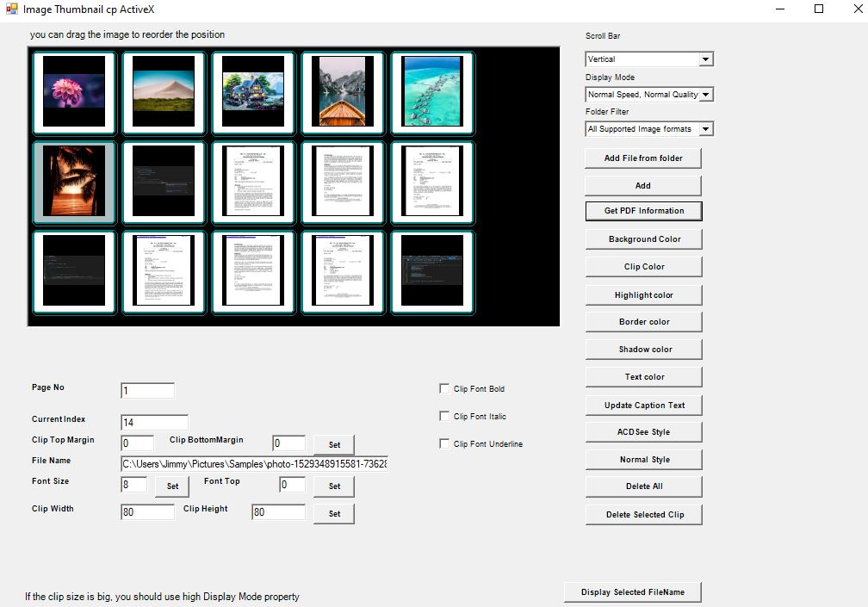Check Clip Font Underline box
Viewport: 868px width, 607px height.
tap(445, 444)
